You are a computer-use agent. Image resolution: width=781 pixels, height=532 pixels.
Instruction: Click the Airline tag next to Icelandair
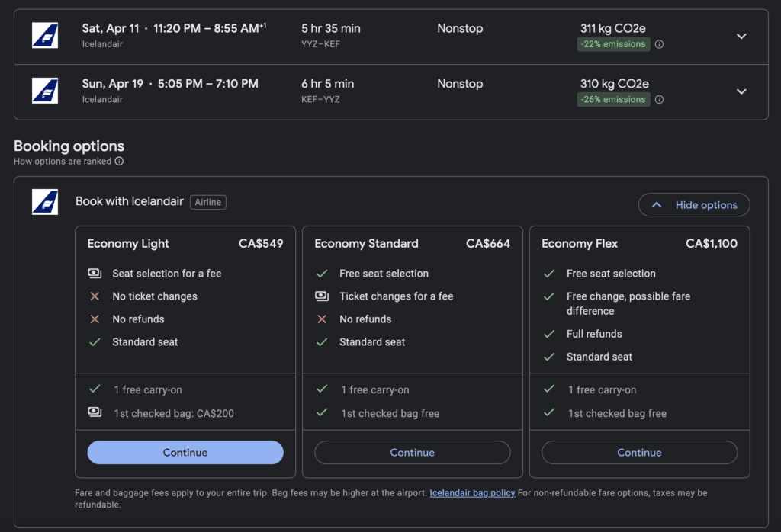point(208,202)
